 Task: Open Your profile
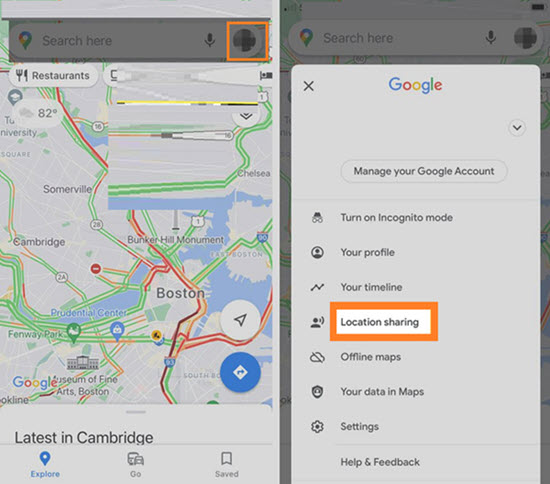point(368,252)
